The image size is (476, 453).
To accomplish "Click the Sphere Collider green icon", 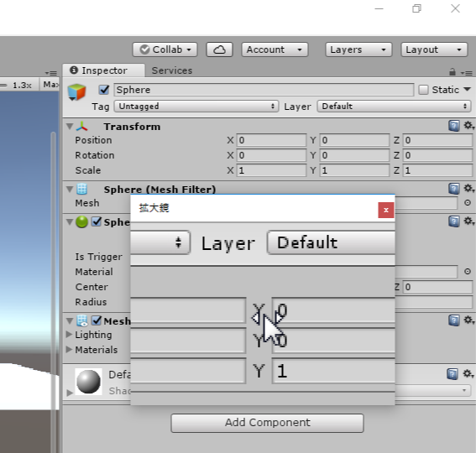I will click(81, 221).
